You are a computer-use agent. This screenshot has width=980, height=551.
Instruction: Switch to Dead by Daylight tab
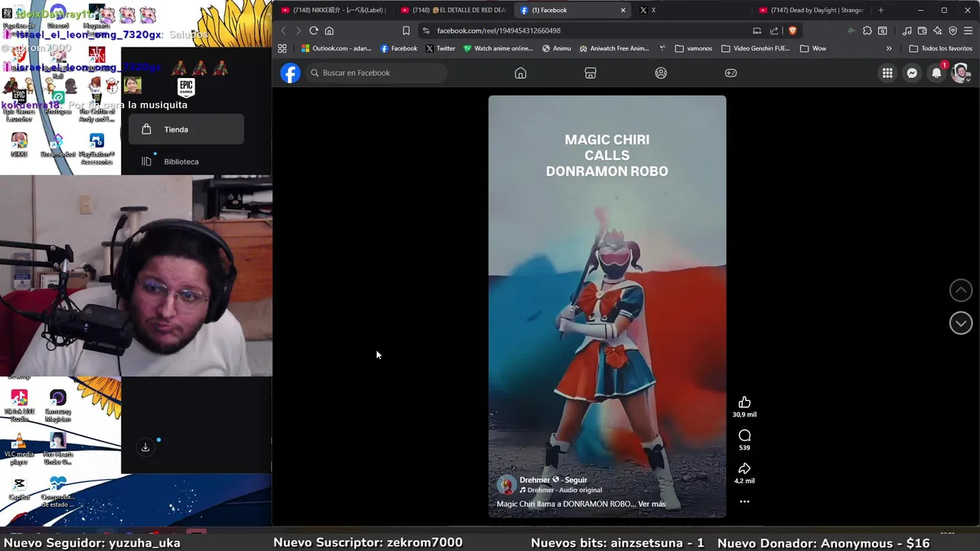click(812, 10)
